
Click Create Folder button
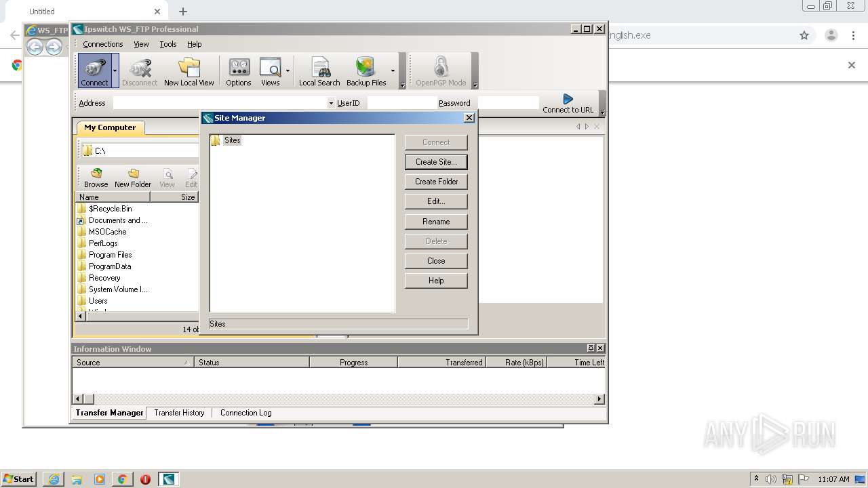[436, 182]
